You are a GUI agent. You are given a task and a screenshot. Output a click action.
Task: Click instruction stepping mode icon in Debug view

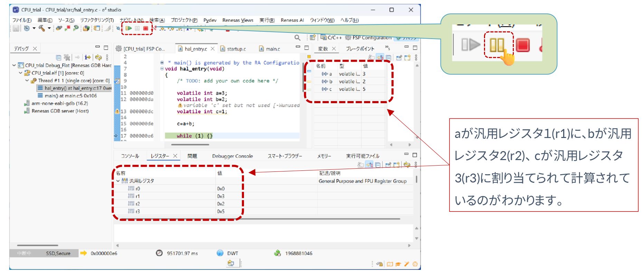pyautogui.click(x=87, y=57)
